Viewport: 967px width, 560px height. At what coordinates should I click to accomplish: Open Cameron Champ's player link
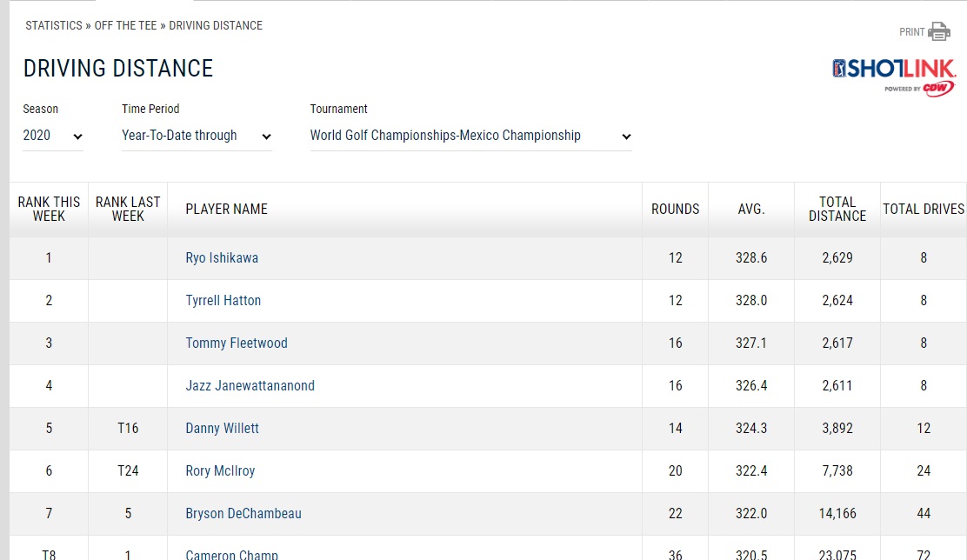click(x=232, y=554)
